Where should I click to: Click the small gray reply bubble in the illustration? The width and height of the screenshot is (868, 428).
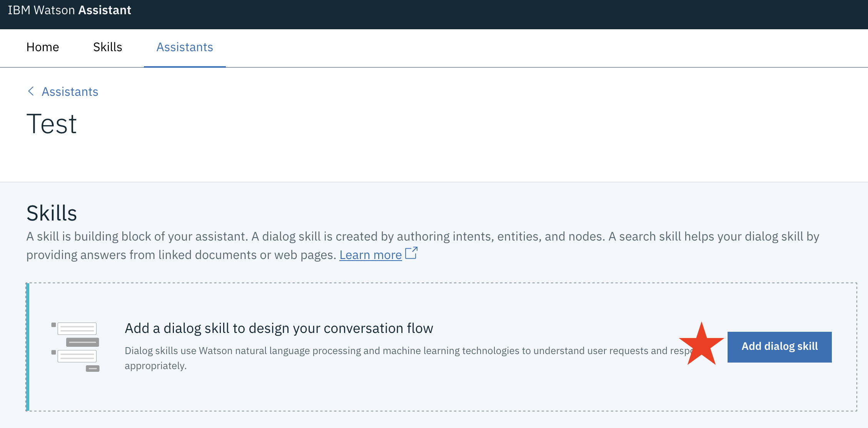(92, 369)
